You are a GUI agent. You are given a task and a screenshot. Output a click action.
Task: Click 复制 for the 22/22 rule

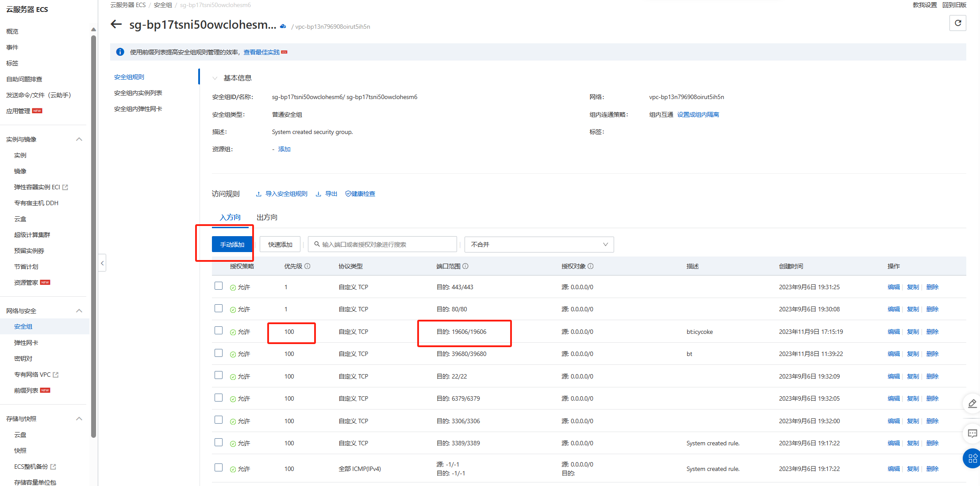(x=913, y=376)
